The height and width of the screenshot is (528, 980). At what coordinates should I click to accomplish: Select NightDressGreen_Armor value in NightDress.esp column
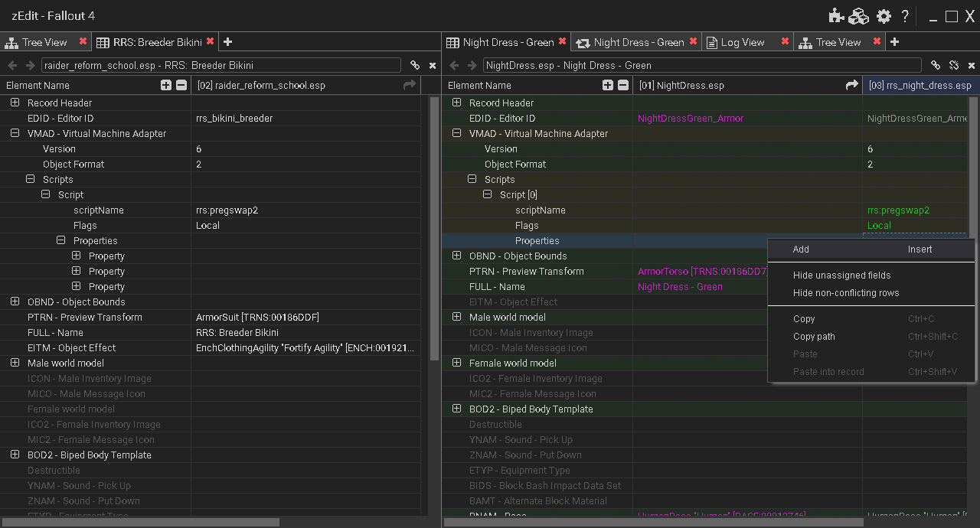[691, 118]
